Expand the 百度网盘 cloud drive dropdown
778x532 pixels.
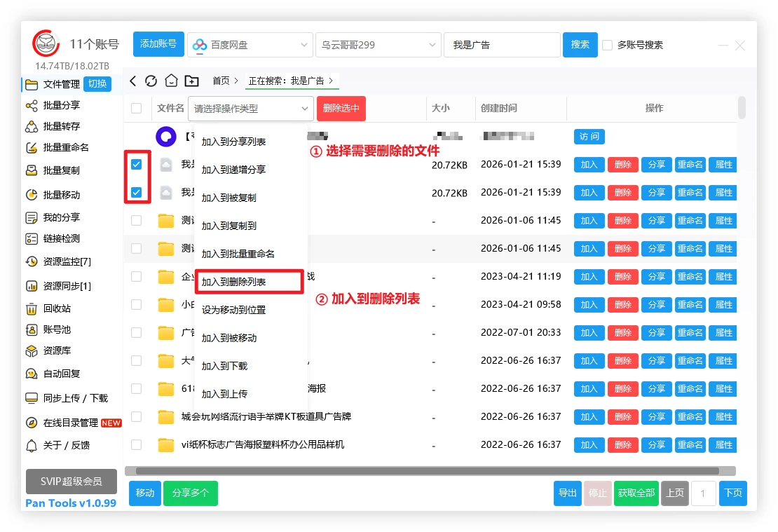point(250,45)
